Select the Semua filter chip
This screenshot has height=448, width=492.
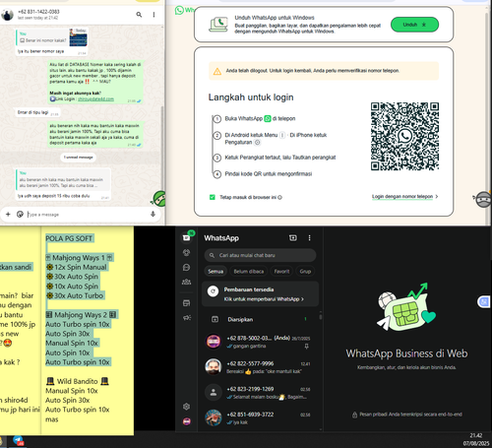click(x=215, y=271)
